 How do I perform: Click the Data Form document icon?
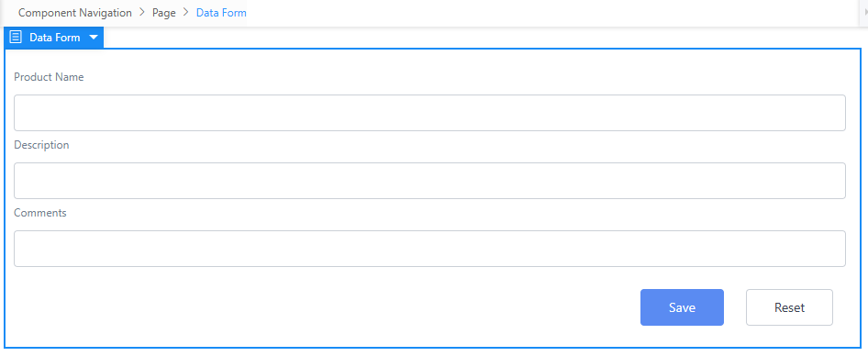(16, 38)
